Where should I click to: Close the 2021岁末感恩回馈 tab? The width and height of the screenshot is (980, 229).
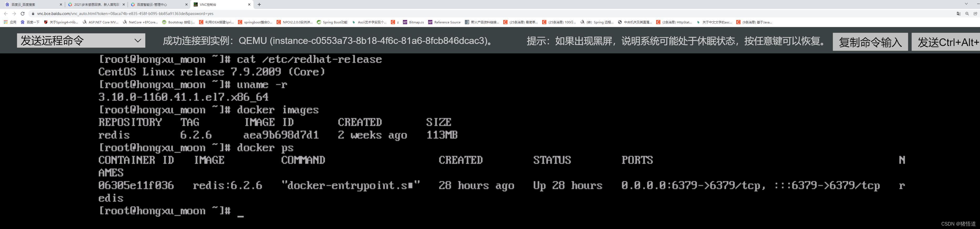click(x=124, y=4)
